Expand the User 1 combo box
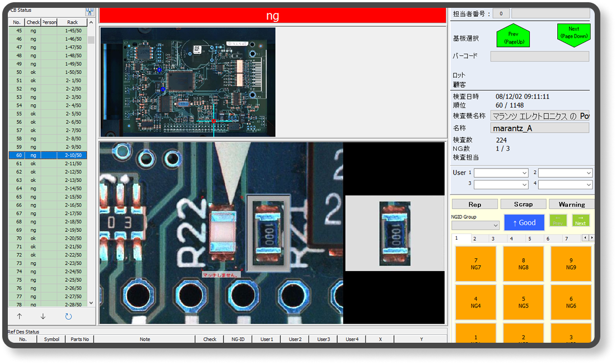616x364 pixels. (501, 173)
